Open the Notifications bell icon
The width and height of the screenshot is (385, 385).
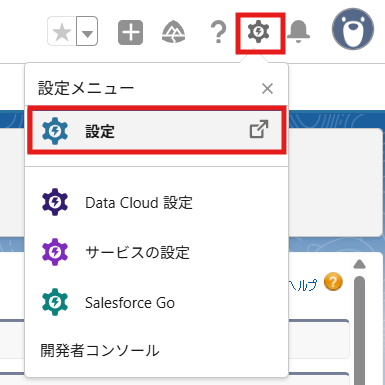click(298, 32)
